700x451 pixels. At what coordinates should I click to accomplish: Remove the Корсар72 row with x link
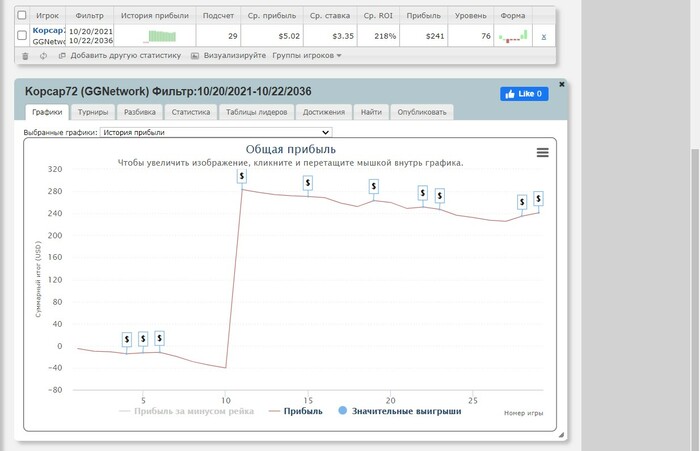click(x=544, y=37)
